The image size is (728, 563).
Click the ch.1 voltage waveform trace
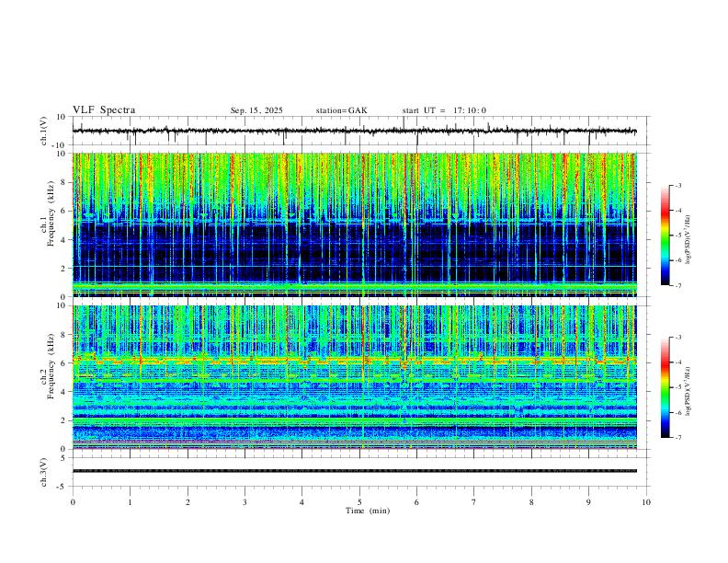354,131
